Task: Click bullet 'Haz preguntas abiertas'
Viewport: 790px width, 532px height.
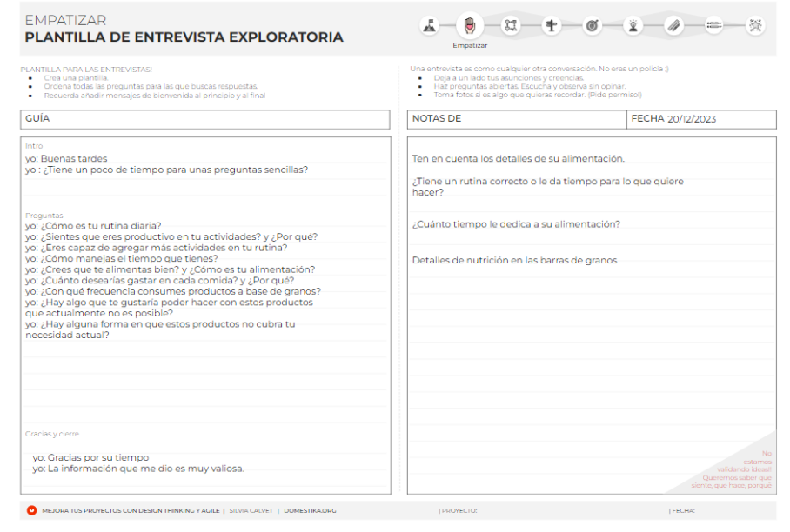Action: point(530,87)
